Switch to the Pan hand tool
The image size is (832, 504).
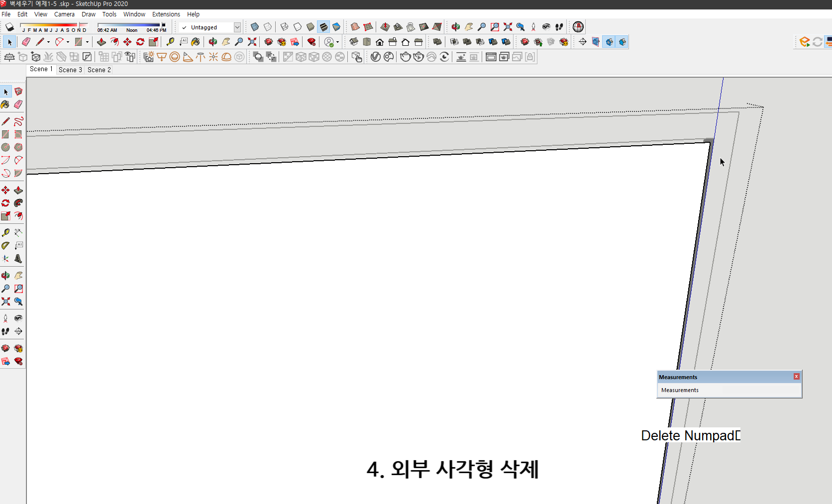[226, 42]
